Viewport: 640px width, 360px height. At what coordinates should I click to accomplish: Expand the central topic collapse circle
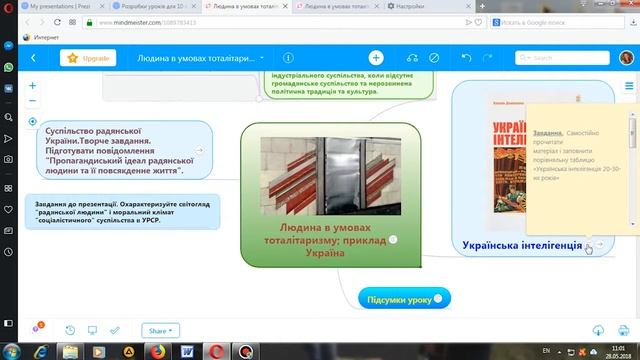(x=393, y=240)
